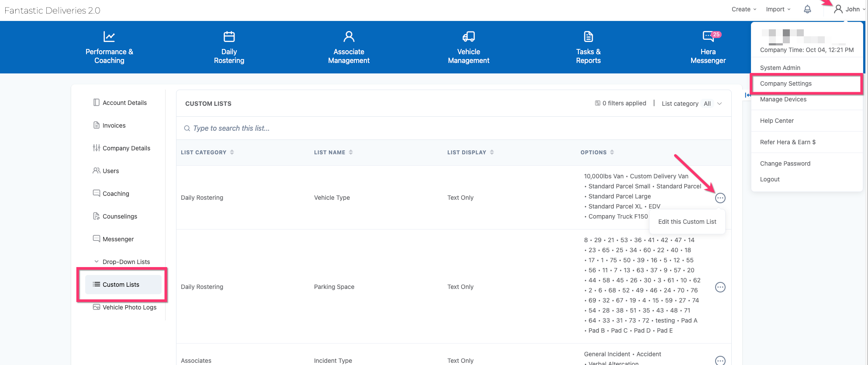Image resolution: width=868 pixels, height=365 pixels.
Task: Open options menu for Incident Type row
Action: [x=720, y=360]
